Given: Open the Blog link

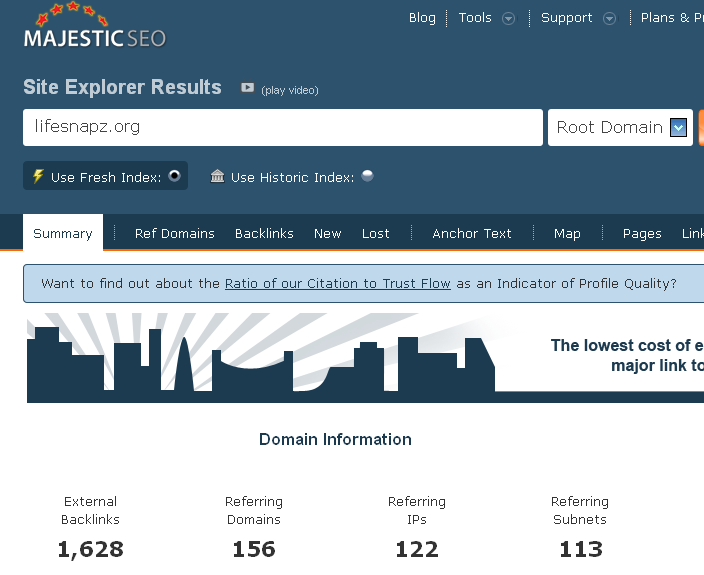Looking at the screenshot, I should [x=422, y=18].
